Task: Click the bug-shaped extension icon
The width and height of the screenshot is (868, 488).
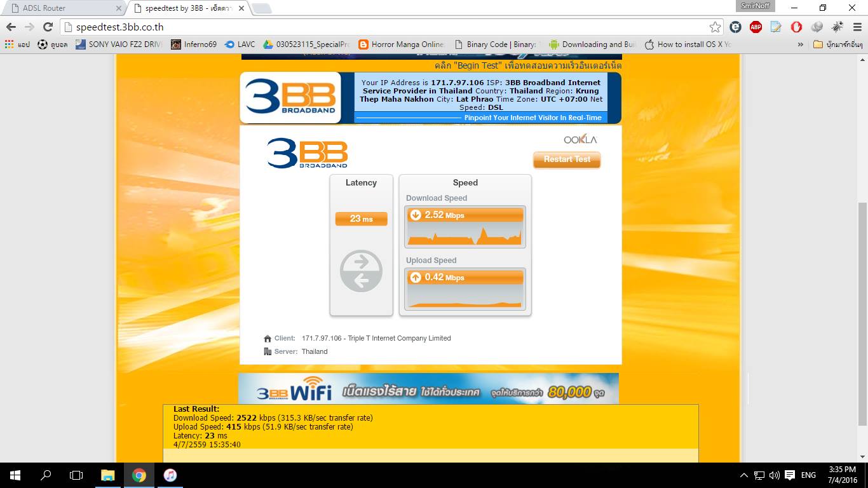Action: (x=837, y=27)
